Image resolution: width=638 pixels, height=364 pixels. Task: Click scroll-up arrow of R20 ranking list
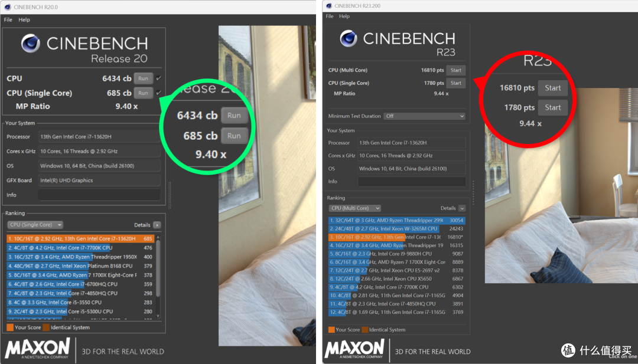point(158,237)
